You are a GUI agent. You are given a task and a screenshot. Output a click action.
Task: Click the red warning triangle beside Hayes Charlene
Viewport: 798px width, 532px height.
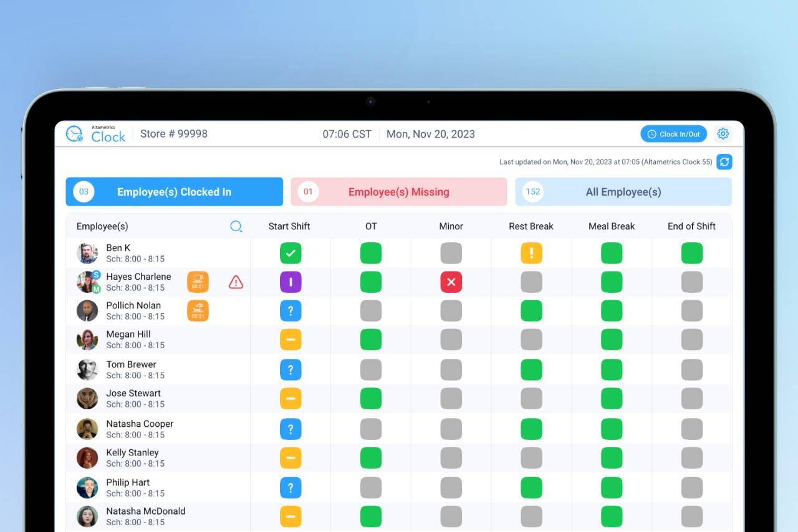click(236, 282)
